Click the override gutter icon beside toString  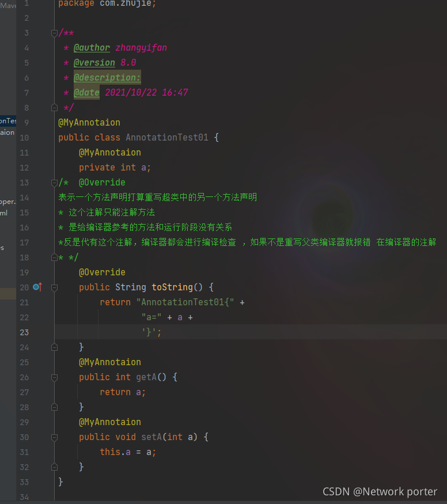(37, 287)
